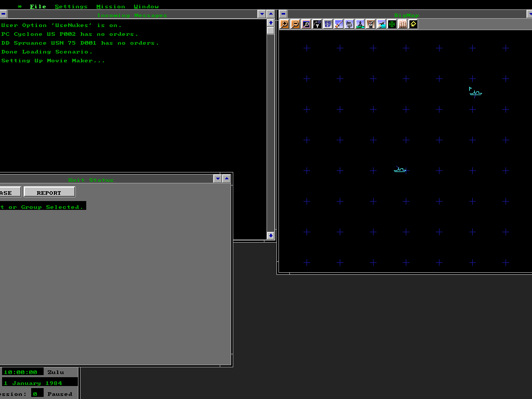Select the flagged ship unit on map
The height and width of the screenshot is (399, 532).
point(475,92)
